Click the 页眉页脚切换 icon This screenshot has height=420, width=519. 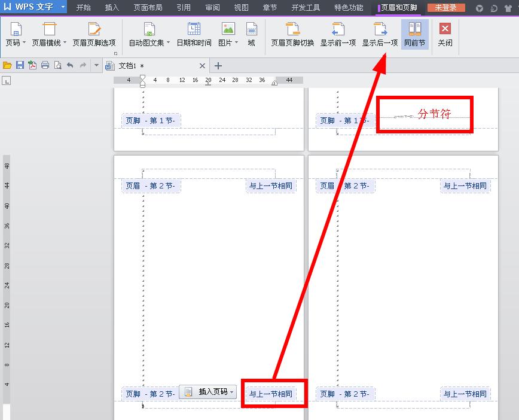pos(292,29)
